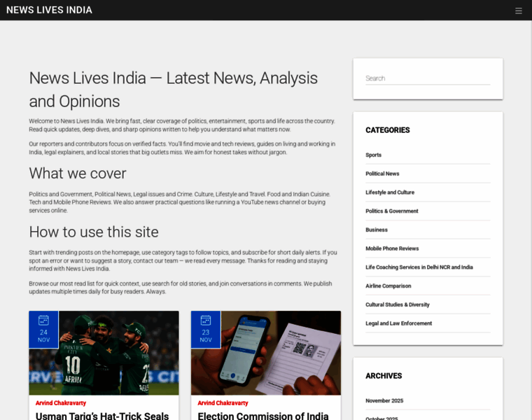This screenshot has height=420, width=532.
Task: Open the Sports category
Action: [373, 155]
